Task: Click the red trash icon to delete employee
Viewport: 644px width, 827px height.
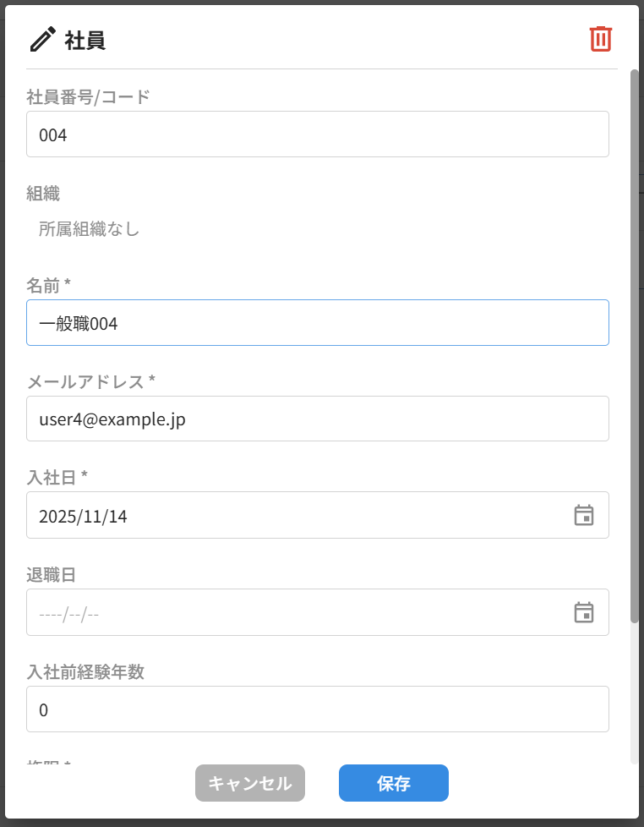Action: pyautogui.click(x=600, y=39)
